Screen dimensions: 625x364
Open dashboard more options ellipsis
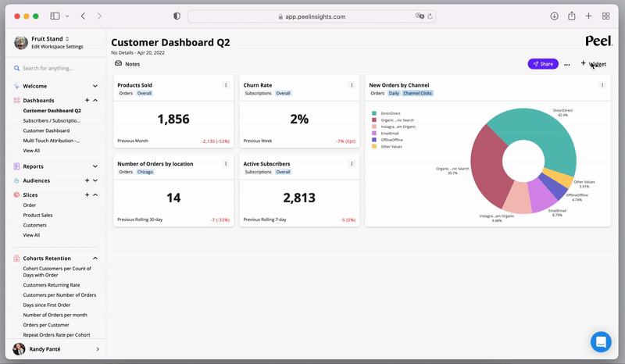point(567,64)
